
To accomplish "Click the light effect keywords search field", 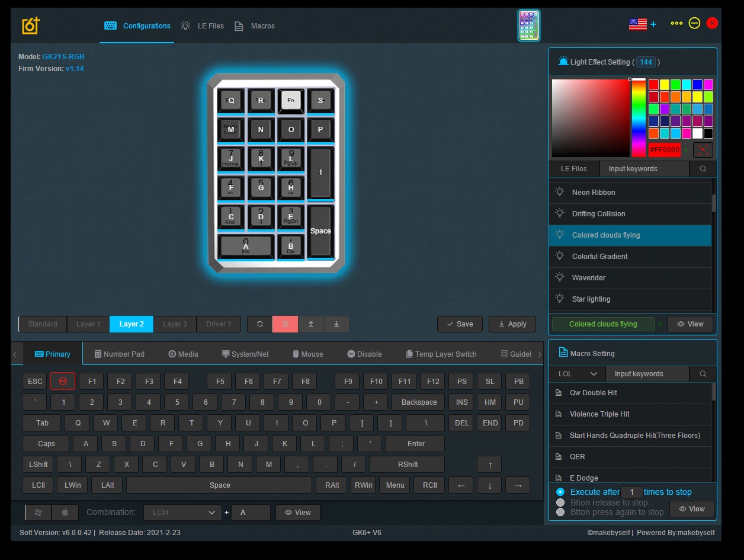I will coord(644,169).
